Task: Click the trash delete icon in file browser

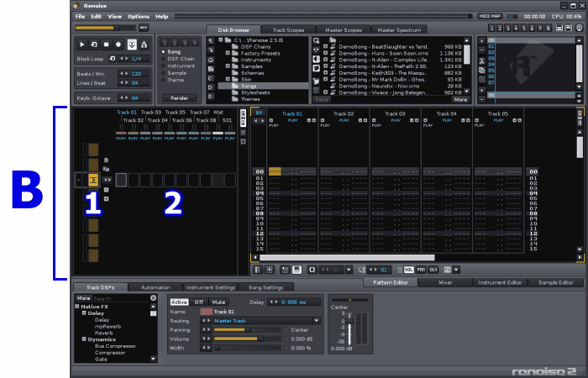Action: tap(316, 90)
